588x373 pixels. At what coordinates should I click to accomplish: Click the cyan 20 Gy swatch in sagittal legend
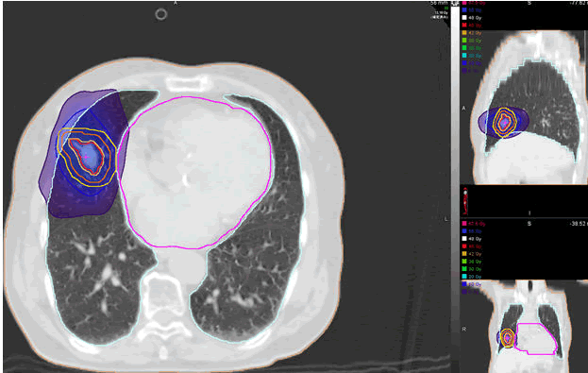pyautogui.click(x=464, y=56)
